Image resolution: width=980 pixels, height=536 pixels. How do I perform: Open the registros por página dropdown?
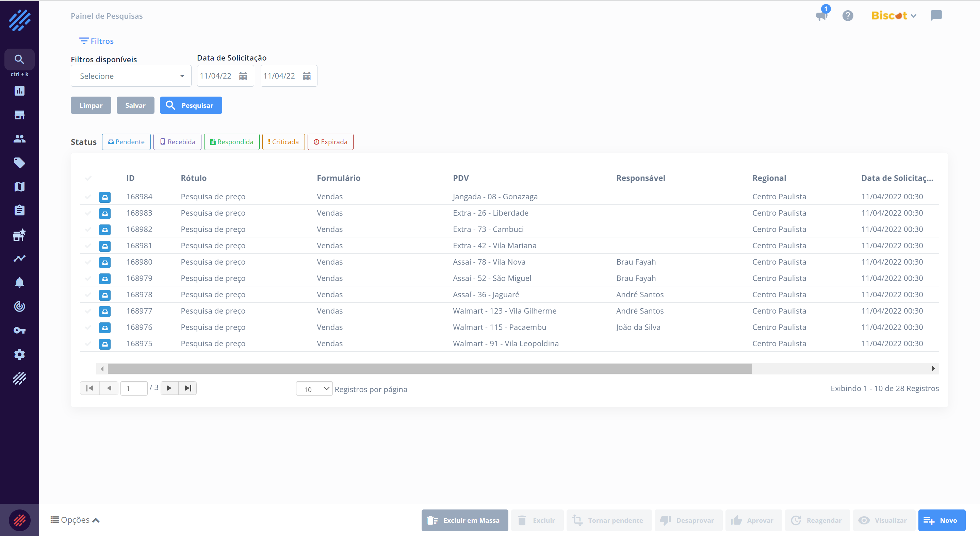click(314, 388)
